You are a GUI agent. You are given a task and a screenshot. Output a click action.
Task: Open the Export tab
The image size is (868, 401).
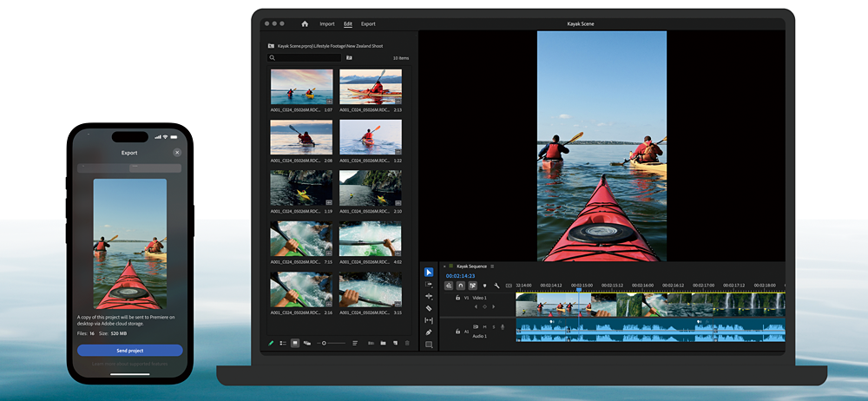(x=368, y=23)
